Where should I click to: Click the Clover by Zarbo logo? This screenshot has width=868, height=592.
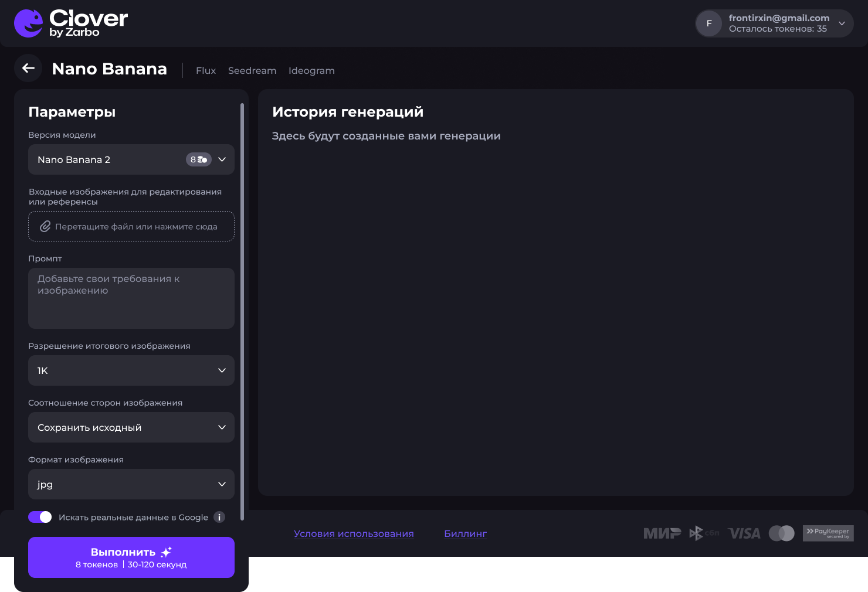71,23
